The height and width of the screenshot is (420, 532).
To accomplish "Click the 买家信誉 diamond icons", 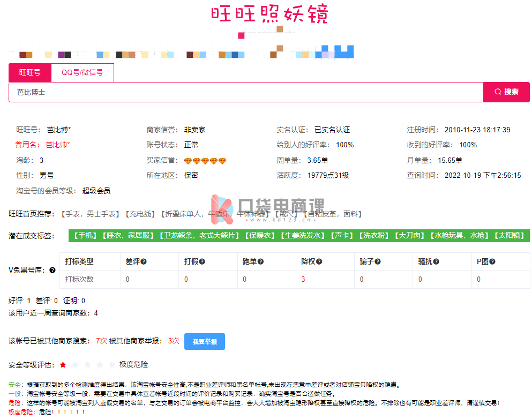I will [205, 161].
